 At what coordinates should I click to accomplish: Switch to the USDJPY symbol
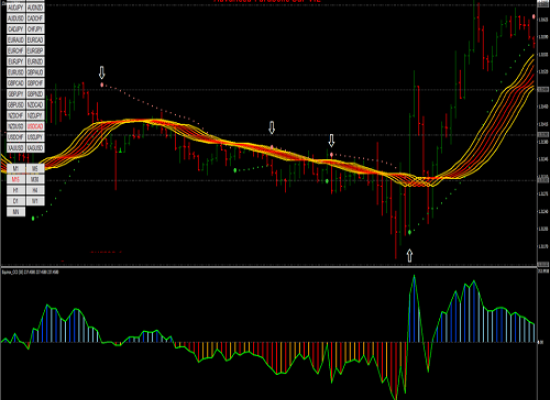click(x=35, y=137)
